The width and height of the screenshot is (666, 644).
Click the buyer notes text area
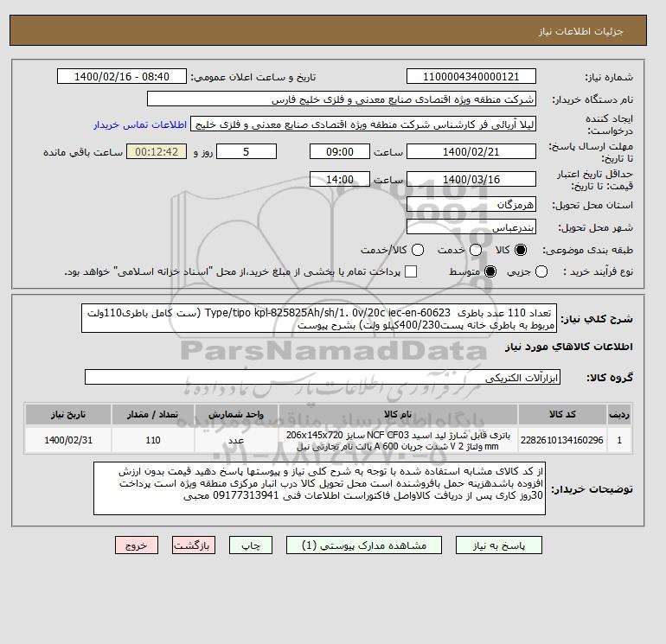pyautogui.click(x=319, y=489)
